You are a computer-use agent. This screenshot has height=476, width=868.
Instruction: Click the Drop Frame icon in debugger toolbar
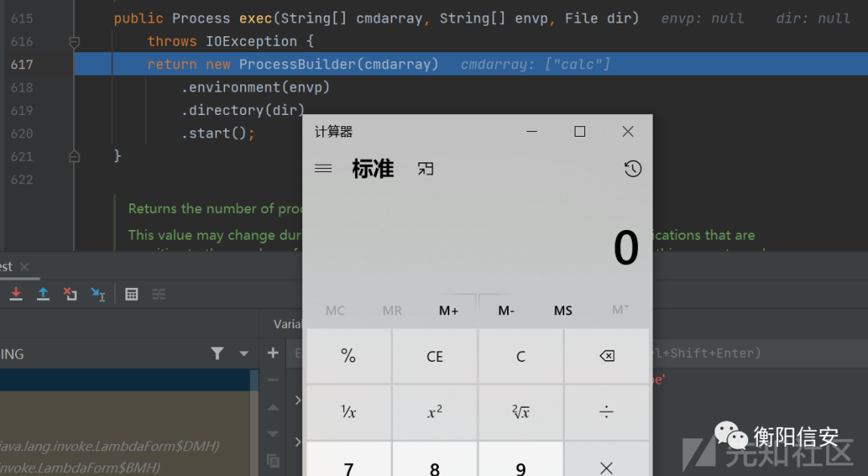[70, 293]
